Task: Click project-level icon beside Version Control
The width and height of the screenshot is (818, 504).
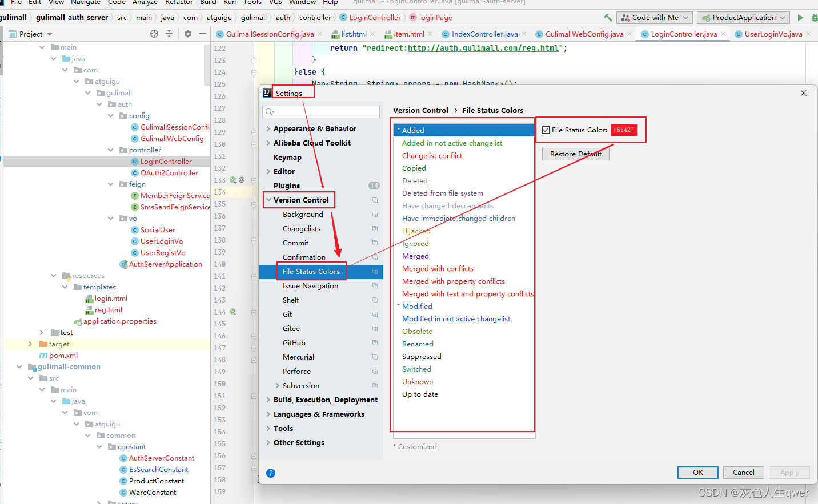Action: tap(375, 200)
